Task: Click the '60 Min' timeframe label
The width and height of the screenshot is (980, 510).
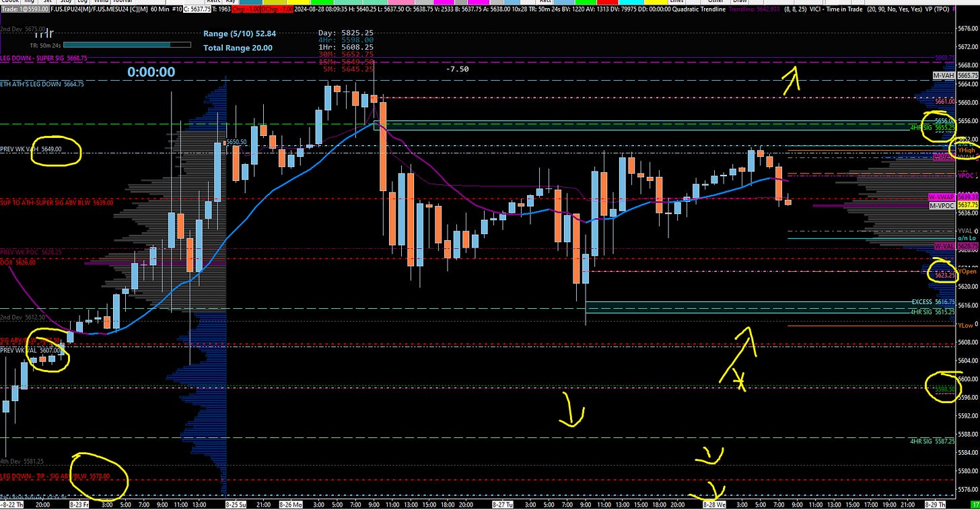Action: (x=160, y=9)
